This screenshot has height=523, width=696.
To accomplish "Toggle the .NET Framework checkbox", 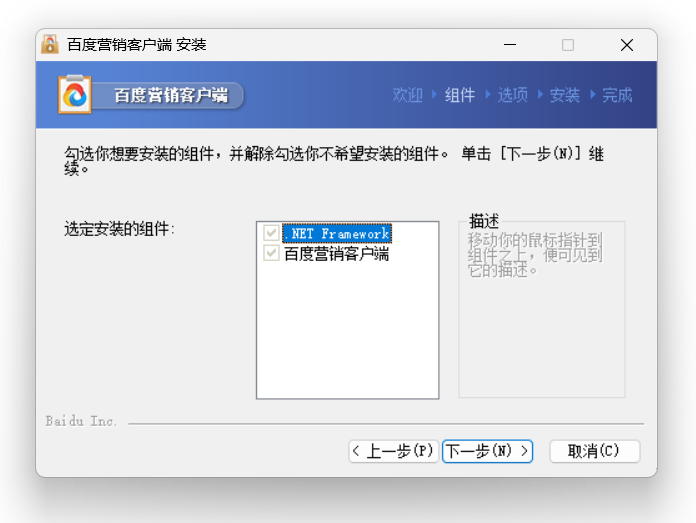I will (271, 233).
